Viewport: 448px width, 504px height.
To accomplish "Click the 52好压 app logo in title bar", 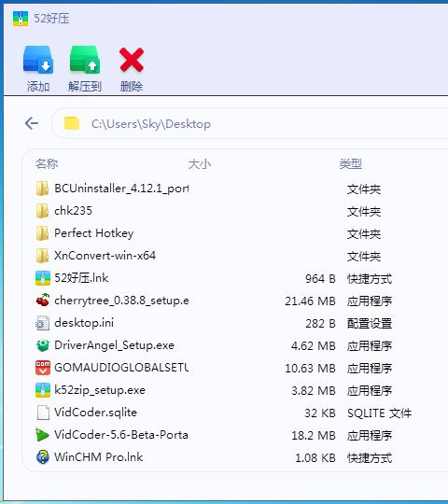I will [21, 19].
